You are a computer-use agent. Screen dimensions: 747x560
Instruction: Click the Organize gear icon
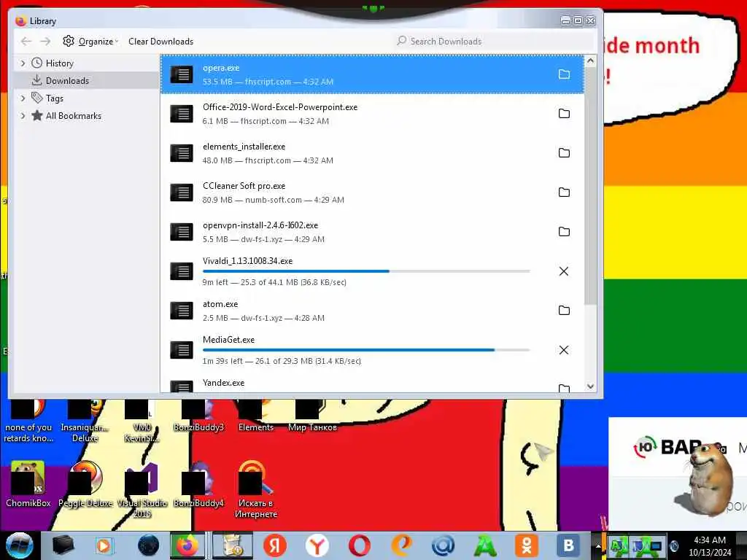click(69, 41)
